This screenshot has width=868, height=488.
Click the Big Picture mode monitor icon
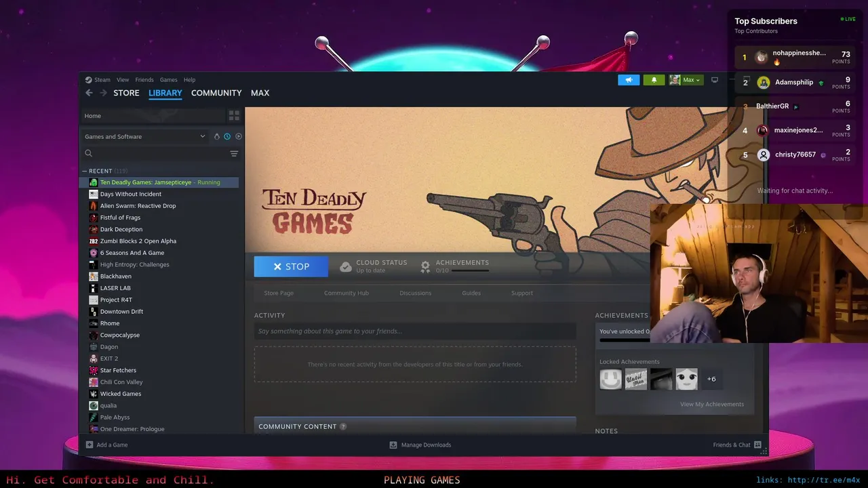click(x=714, y=80)
